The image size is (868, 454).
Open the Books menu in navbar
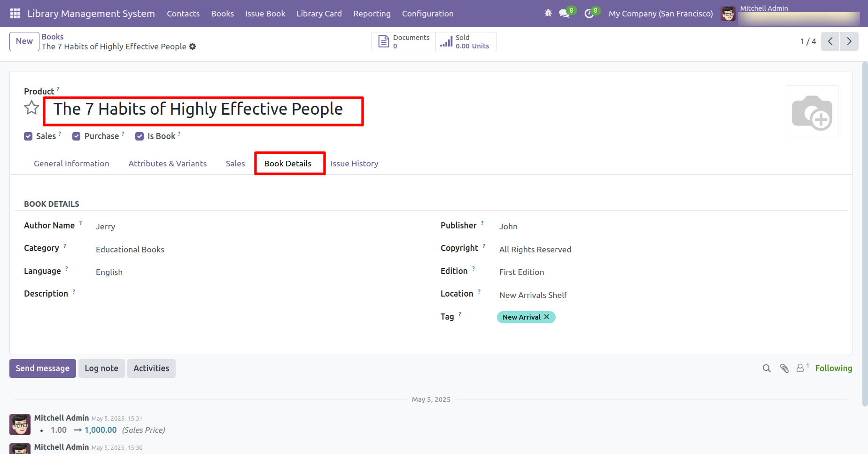coord(223,14)
